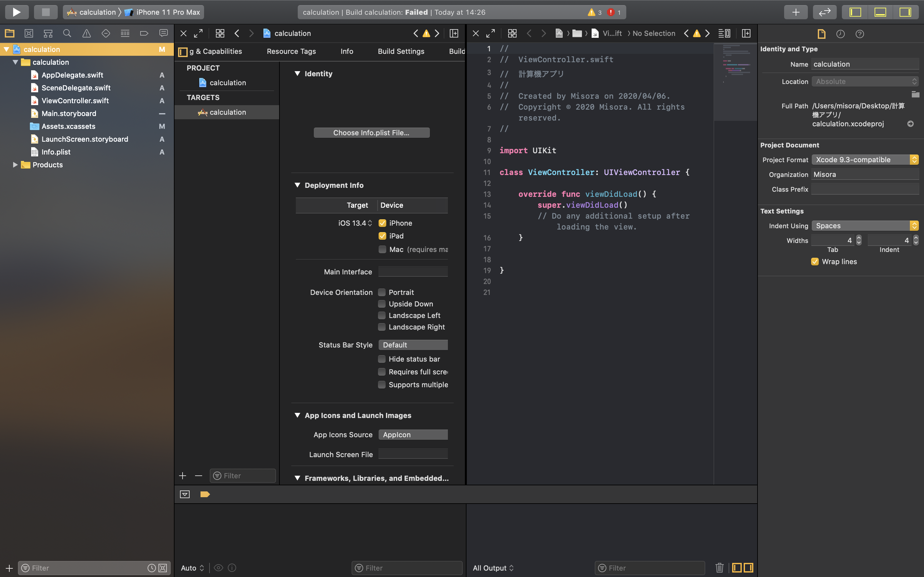Screen dimensions: 924x577
Task: Collapse the Deployment Info section
Action: [298, 185]
